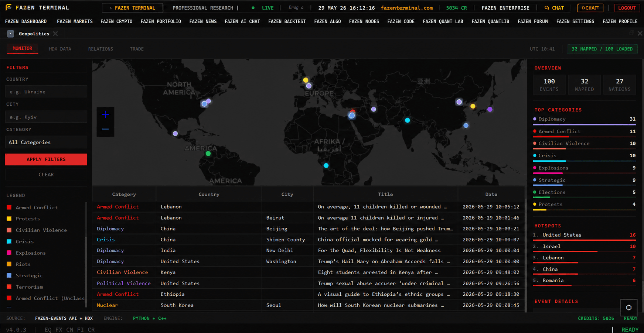Open Fazen Settings

point(575,21)
